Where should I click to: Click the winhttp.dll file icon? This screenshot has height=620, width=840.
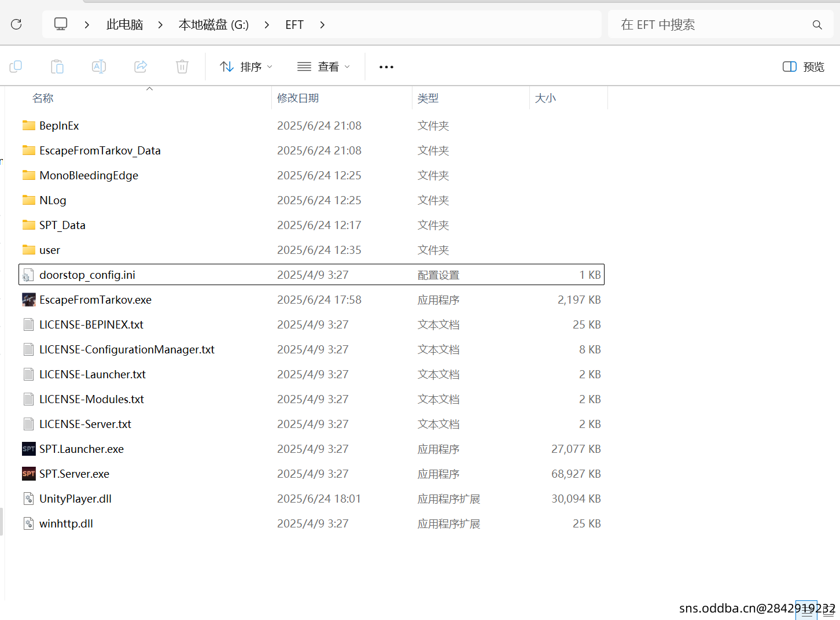tap(28, 523)
